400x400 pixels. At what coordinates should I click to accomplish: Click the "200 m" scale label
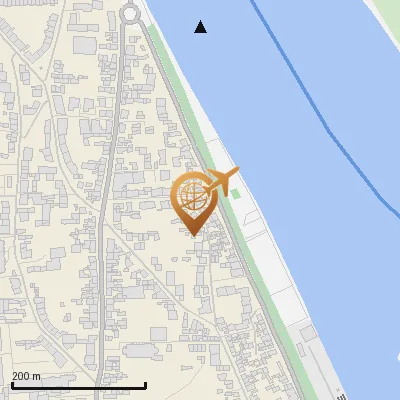26,376
